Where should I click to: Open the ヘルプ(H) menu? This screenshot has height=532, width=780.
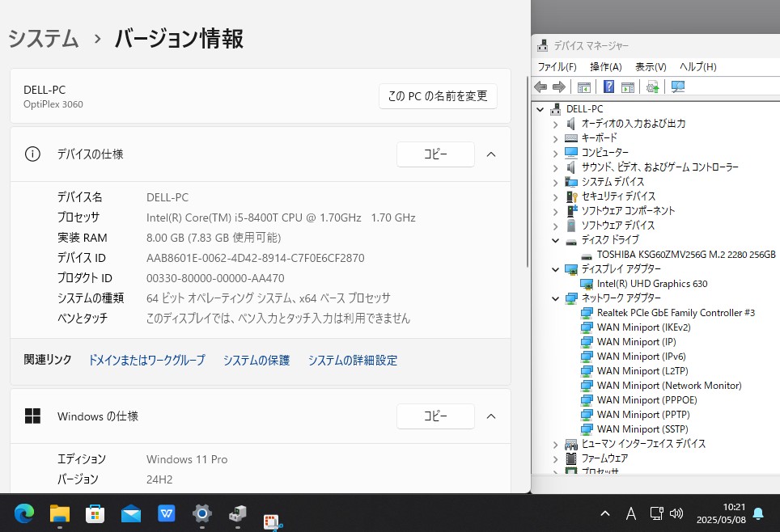click(x=698, y=66)
